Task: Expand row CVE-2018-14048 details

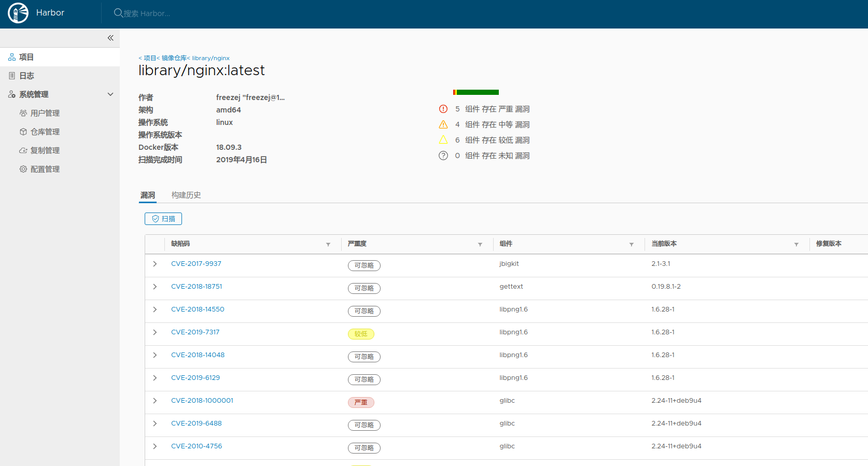Action: click(x=155, y=355)
